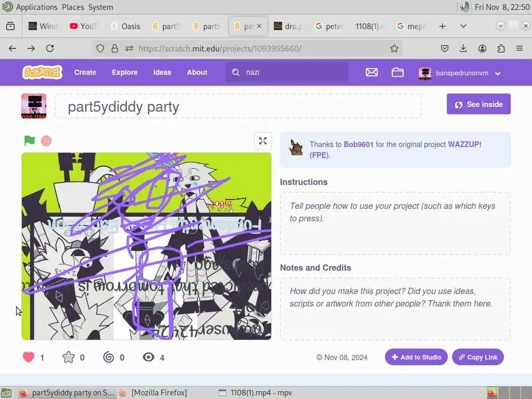This screenshot has height=399, width=532.
Task: Open Ideas in Scratch navigation
Action: pos(162,72)
